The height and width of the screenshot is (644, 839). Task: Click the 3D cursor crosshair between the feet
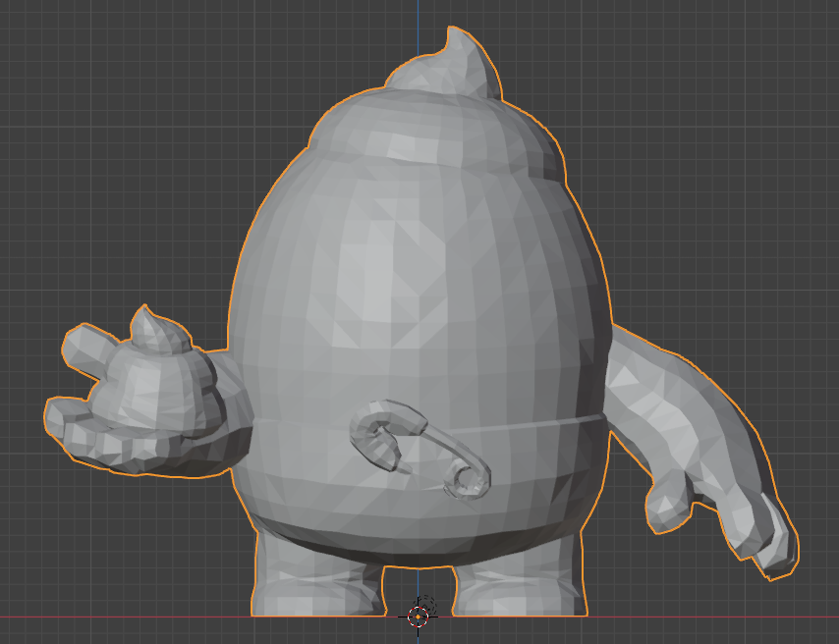pyautogui.click(x=418, y=617)
